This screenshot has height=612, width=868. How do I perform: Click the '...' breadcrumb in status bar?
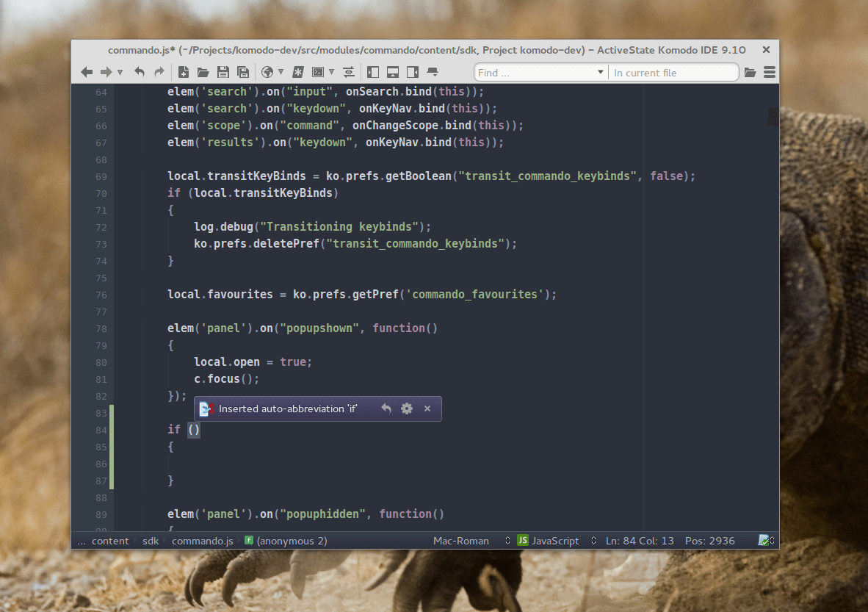82,541
